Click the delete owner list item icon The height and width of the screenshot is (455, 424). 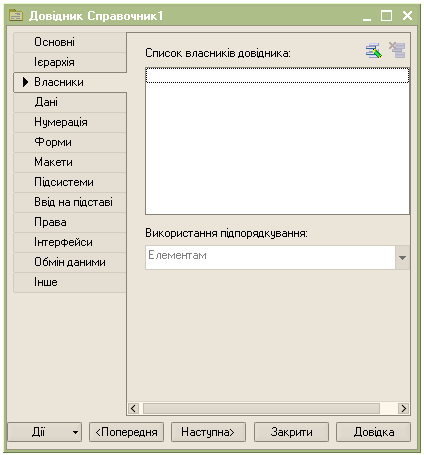(x=397, y=50)
